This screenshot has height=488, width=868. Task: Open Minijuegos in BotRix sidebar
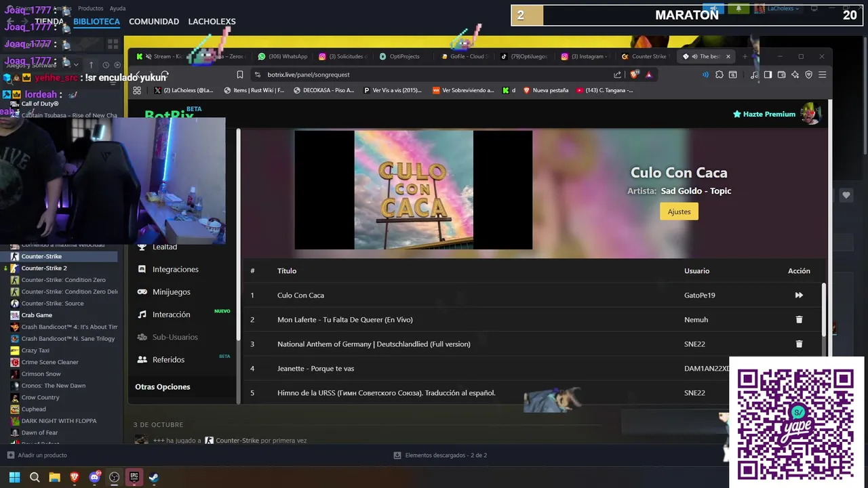[171, 291]
